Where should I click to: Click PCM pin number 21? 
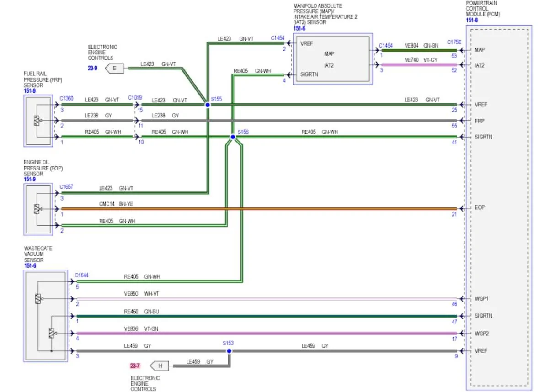pos(454,214)
